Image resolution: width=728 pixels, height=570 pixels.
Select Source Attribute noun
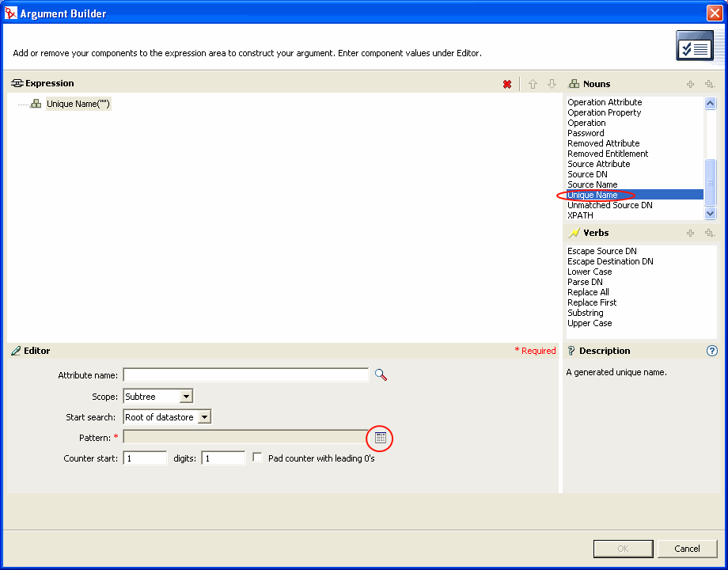[598, 164]
